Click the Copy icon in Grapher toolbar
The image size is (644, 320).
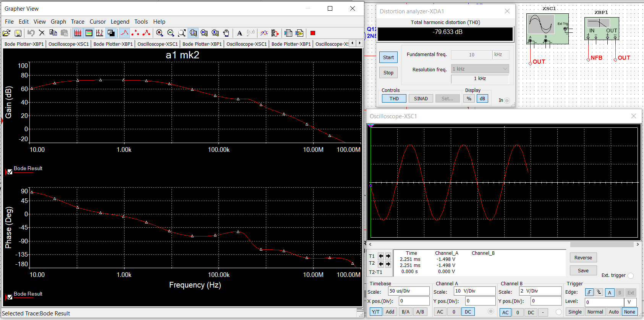pos(53,33)
